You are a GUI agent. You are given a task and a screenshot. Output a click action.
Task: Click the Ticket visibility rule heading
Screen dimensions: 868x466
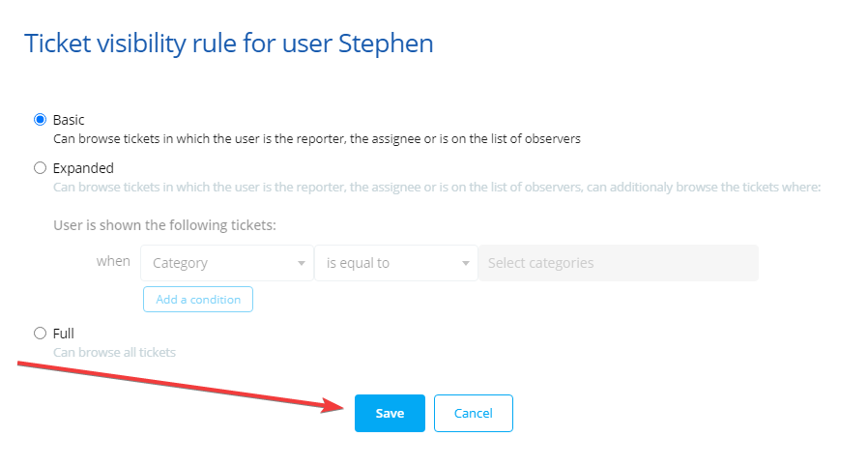point(229,44)
